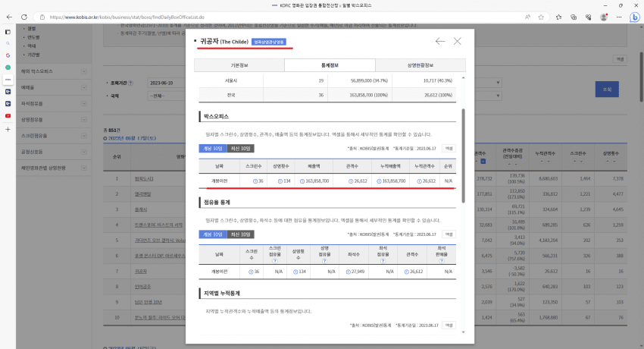Open the 기간별 link in left sidebar
Screen dimensions: 644x349
[33, 55]
